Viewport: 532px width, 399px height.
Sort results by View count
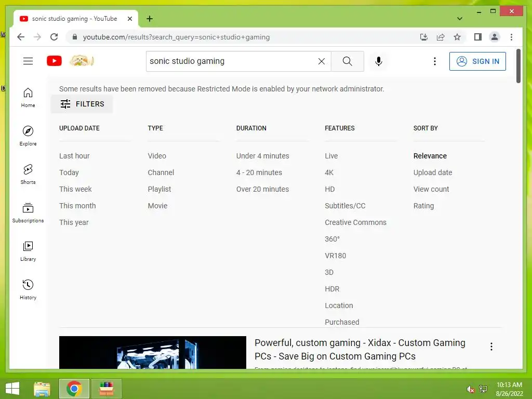click(431, 189)
